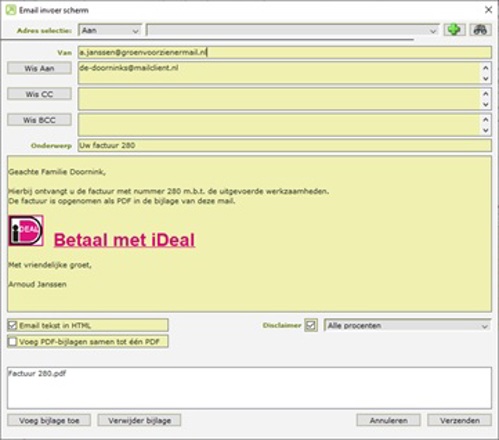The image size is (499, 440).
Task: Click the Wis BCC button
Action: click(39, 120)
